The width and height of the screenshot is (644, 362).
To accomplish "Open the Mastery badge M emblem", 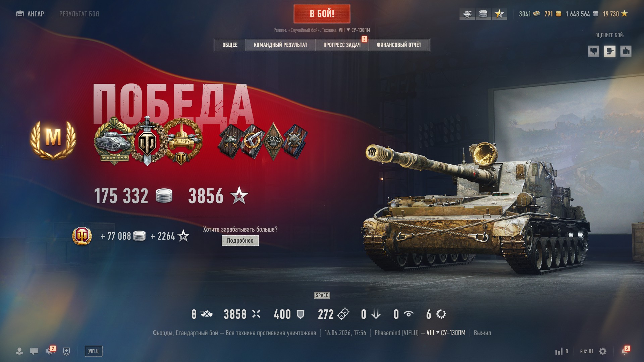I will click(x=53, y=140).
